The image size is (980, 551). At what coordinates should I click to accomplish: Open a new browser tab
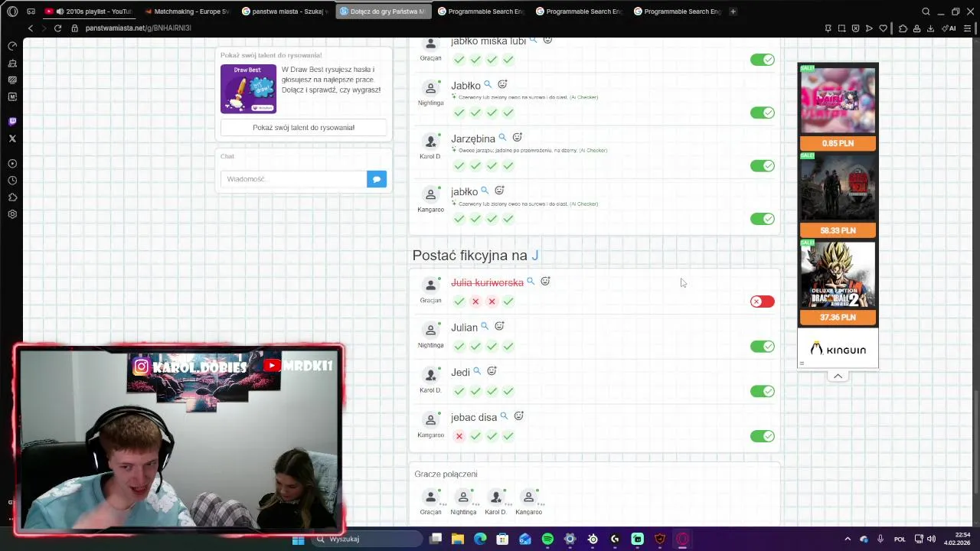(733, 11)
